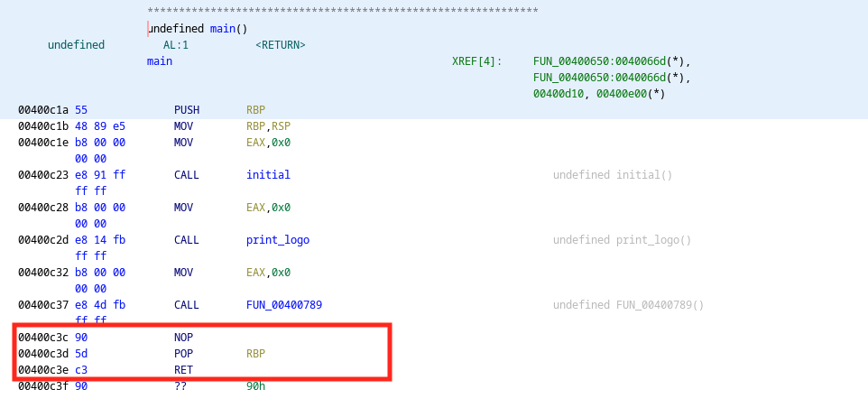Image resolution: width=868 pixels, height=408 pixels.
Task: Select the POP instruction mnemonic
Action: 184,354
